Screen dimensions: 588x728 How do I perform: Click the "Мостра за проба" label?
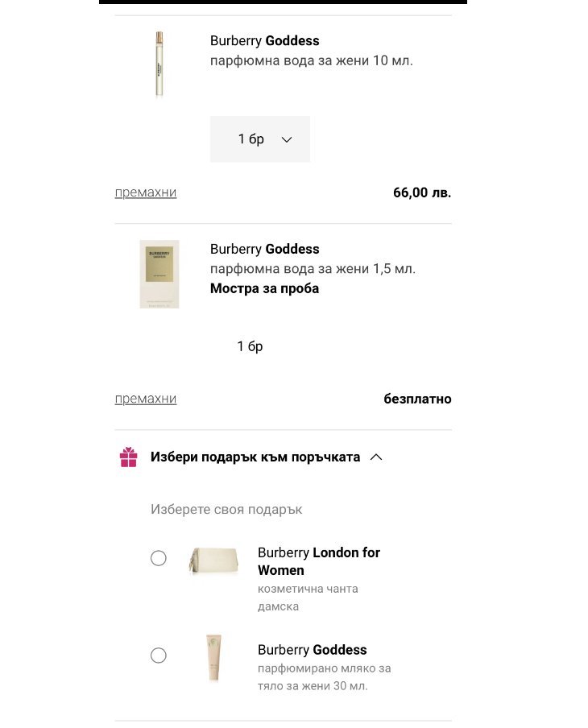(x=264, y=288)
